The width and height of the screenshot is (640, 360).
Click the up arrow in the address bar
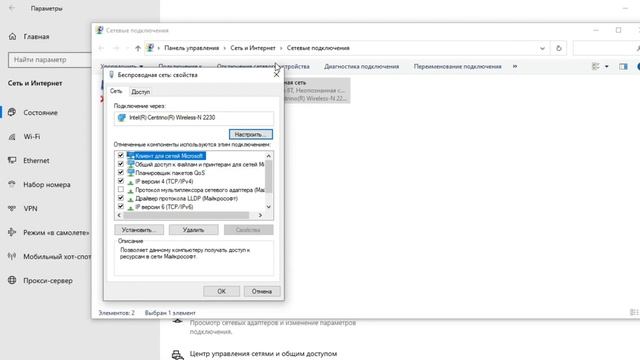point(138,48)
